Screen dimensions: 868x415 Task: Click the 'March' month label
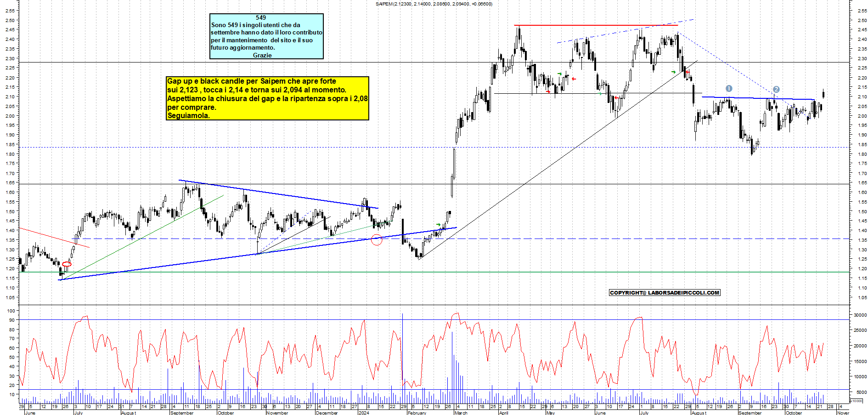[461, 413]
